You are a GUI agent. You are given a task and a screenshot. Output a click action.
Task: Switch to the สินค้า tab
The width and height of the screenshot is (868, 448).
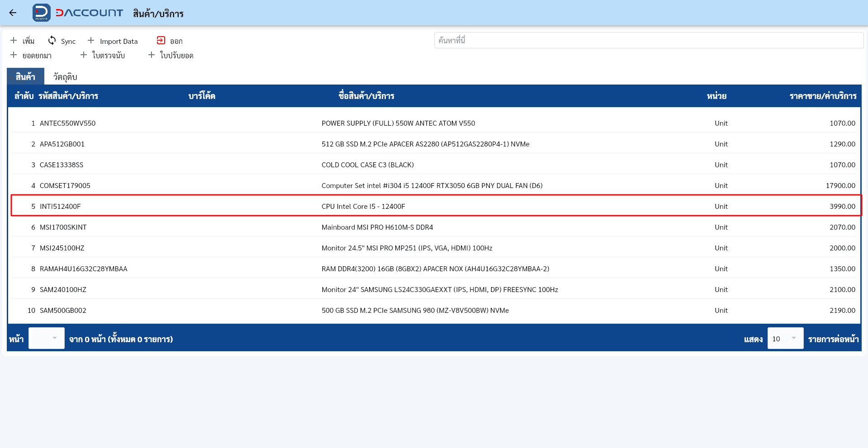coord(25,76)
